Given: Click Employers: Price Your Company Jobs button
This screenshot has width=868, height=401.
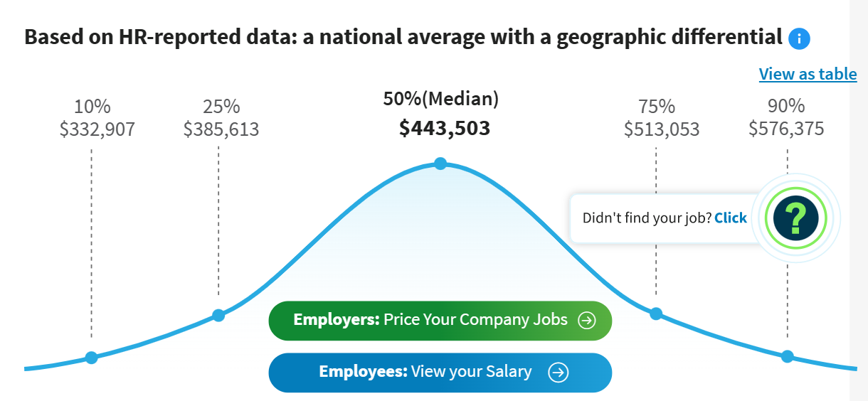Looking at the screenshot, I should pos(440,321).
